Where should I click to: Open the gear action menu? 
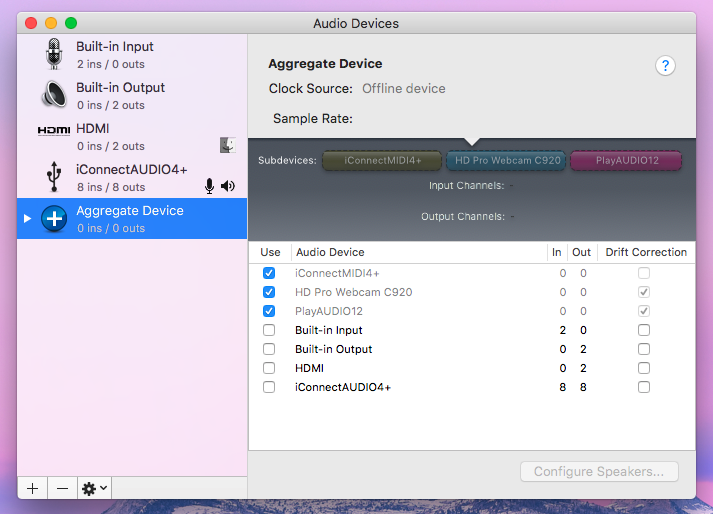tap(94, 489)
